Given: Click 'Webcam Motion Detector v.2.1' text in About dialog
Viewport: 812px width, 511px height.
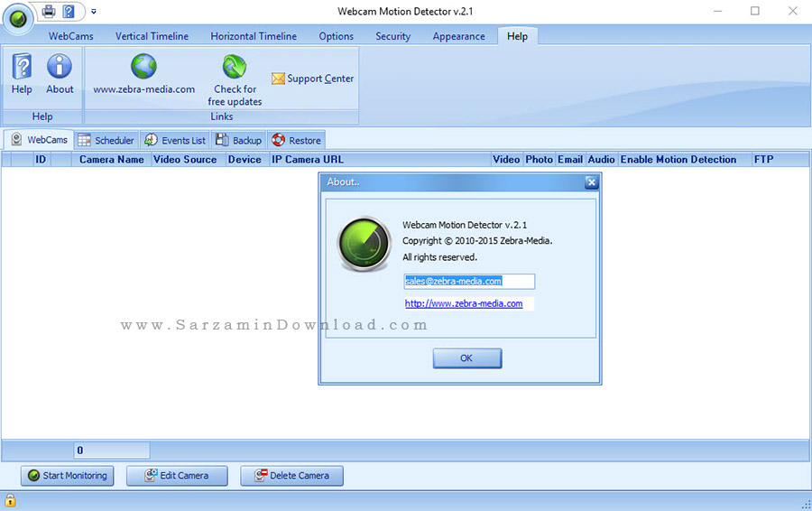Looking at the screenshot, I should click(465, 225).
